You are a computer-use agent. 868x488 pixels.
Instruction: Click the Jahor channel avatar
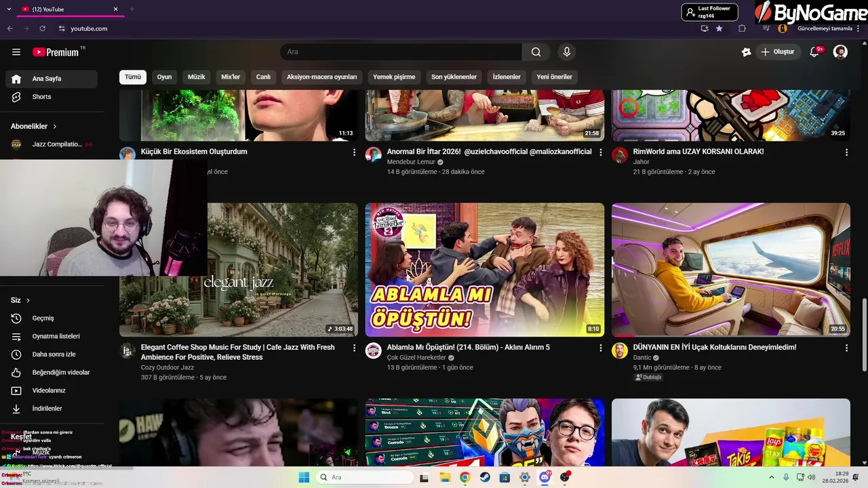620,155
